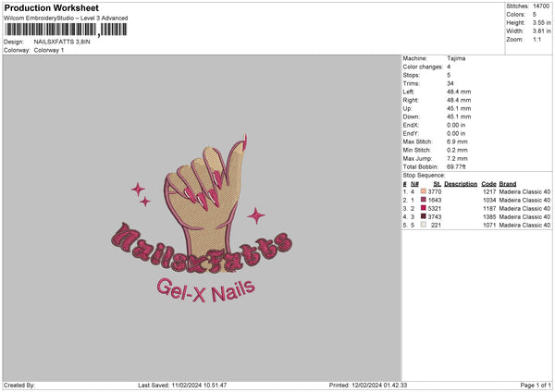Click the 'Code' column header
The image size is (555, 392).
[488, 184]
